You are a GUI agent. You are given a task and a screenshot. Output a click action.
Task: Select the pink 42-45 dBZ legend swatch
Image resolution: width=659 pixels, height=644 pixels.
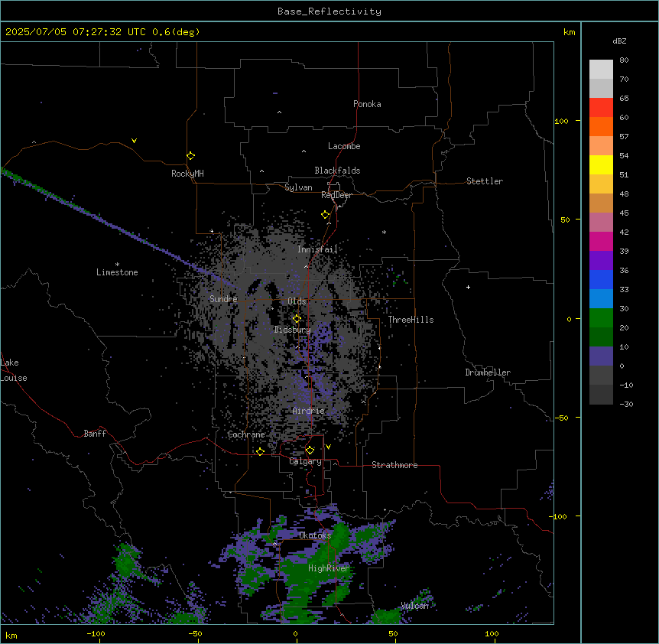(601, 223)
